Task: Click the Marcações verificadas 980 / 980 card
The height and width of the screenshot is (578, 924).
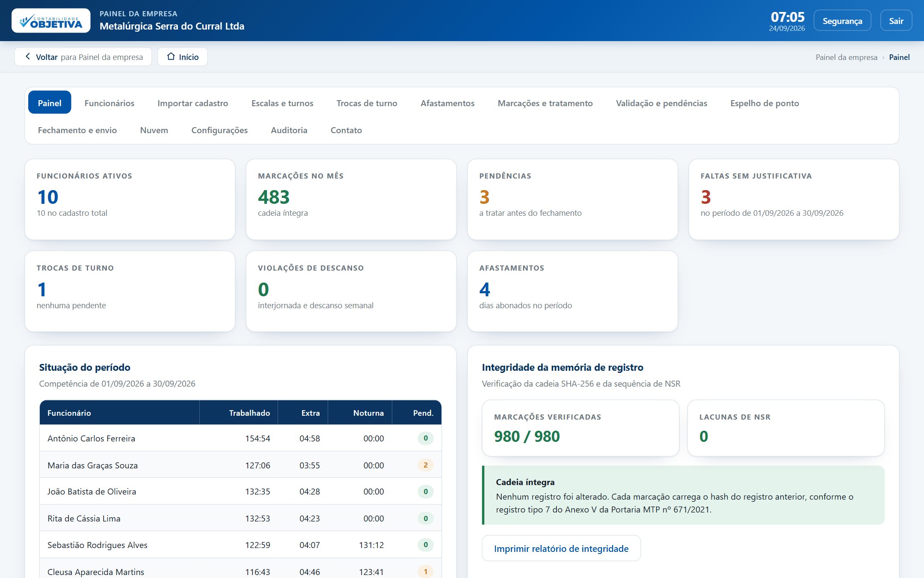Action: 580,428
